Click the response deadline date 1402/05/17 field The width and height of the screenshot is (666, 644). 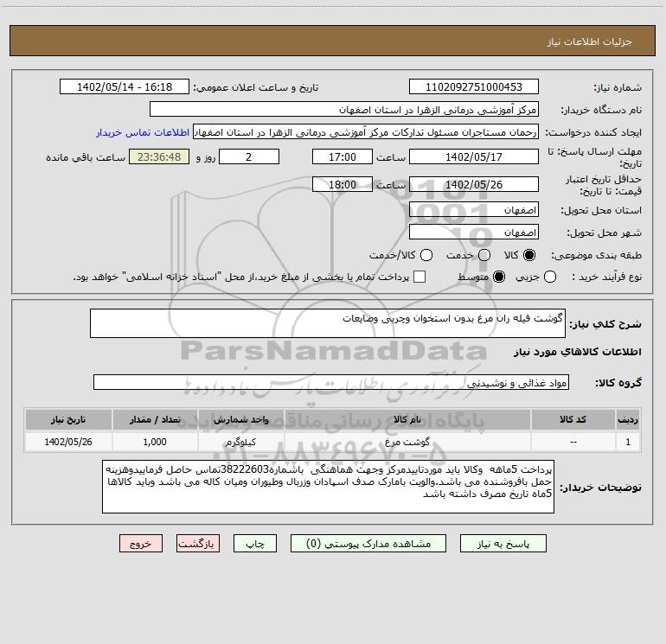point(474,156)
